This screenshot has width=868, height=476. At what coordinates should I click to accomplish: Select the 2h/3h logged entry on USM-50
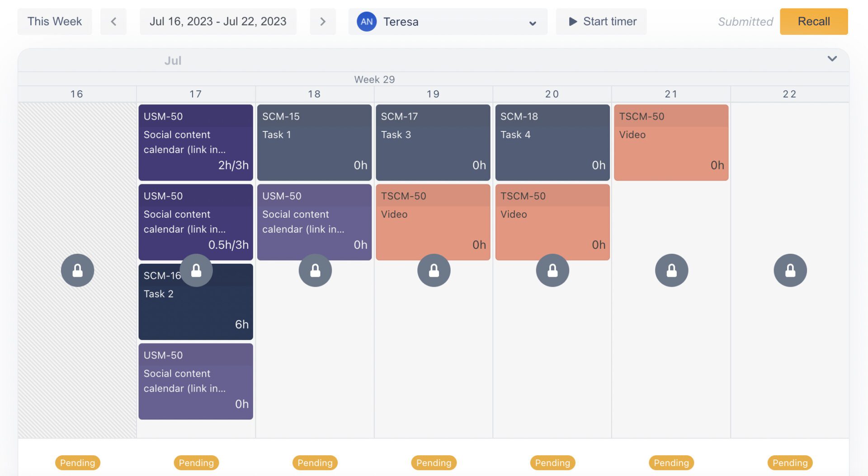(196, 142)
